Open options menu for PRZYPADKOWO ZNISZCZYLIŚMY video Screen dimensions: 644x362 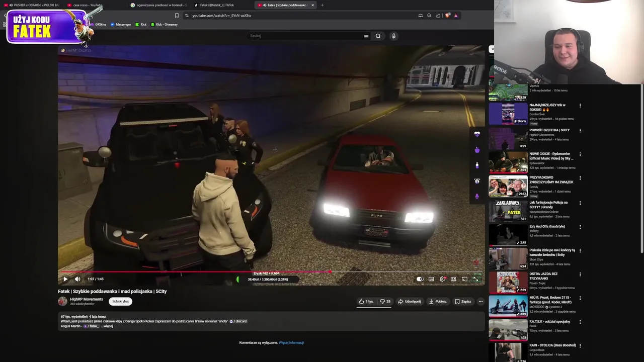click(580, 178)
